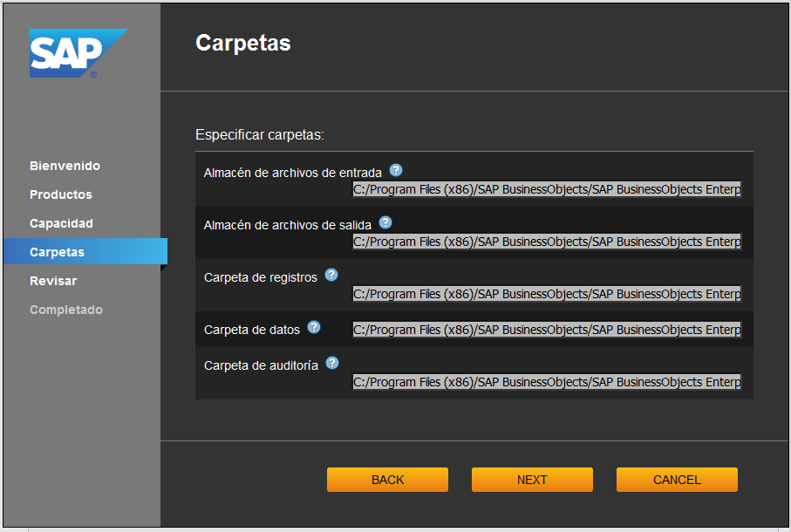The image size is (791, 532).
Task: Open the Capacidad step
Action: [61, 223]
